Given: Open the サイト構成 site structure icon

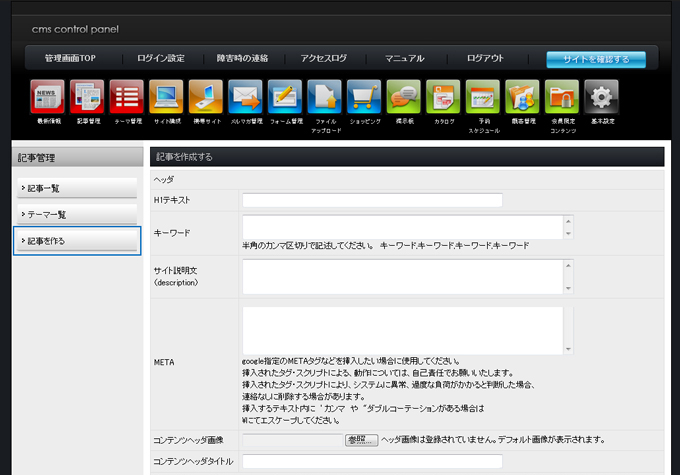Looking at the screenshot, I should [165, 97].
